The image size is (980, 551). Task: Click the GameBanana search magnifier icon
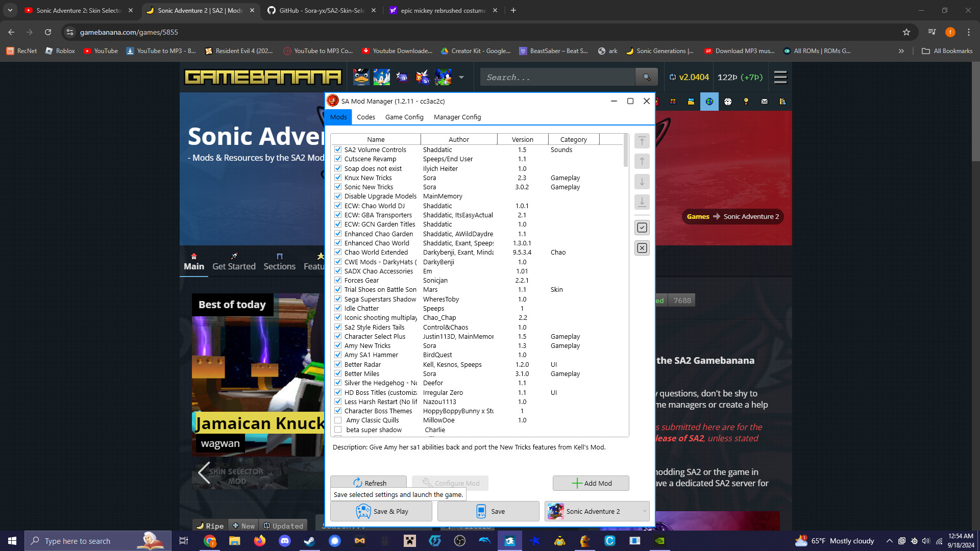click(x=646, y=77)
